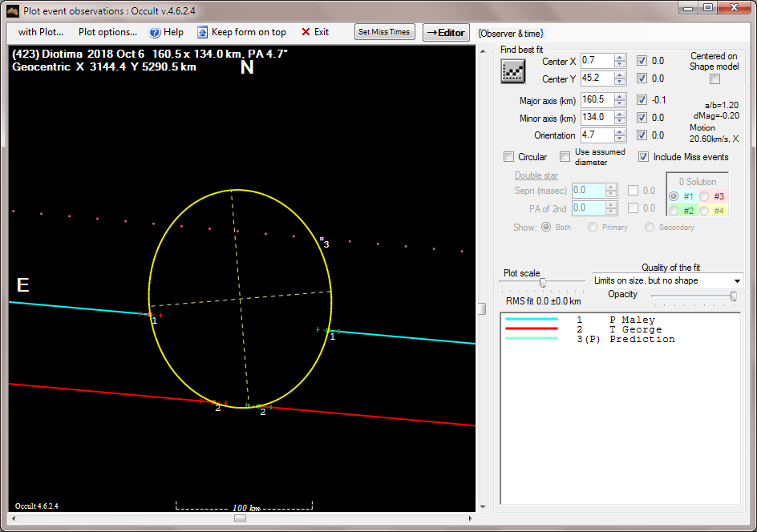This screenshot has width=757, height=532.
Task: Decrease Orientation with down arrow
Action: 620,139
